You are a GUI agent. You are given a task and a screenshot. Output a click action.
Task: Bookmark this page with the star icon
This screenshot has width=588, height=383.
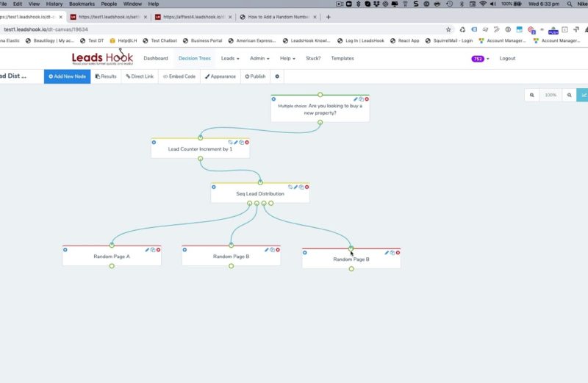tap(448, 29)
